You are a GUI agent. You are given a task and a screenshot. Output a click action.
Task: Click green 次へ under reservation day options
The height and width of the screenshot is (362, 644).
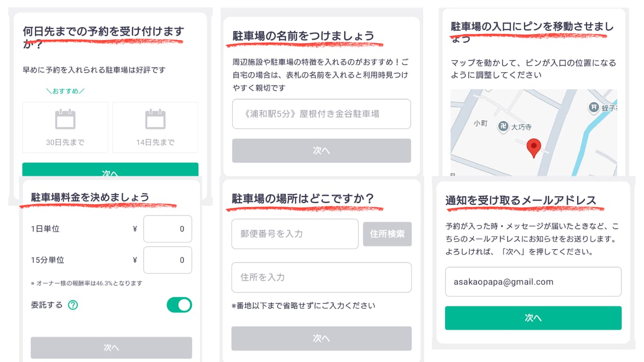[110, 170]
